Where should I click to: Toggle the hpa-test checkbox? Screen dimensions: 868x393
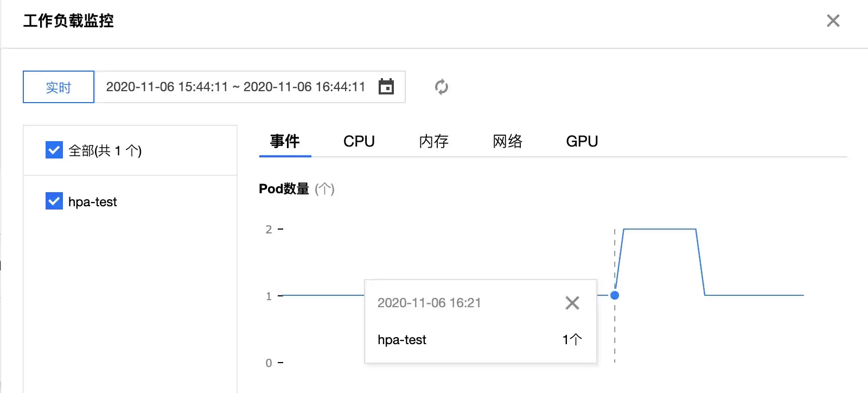click(x=54, y=201)
